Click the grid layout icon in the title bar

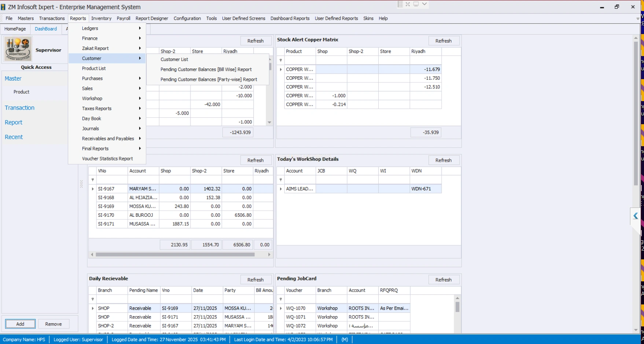[400, 4]
